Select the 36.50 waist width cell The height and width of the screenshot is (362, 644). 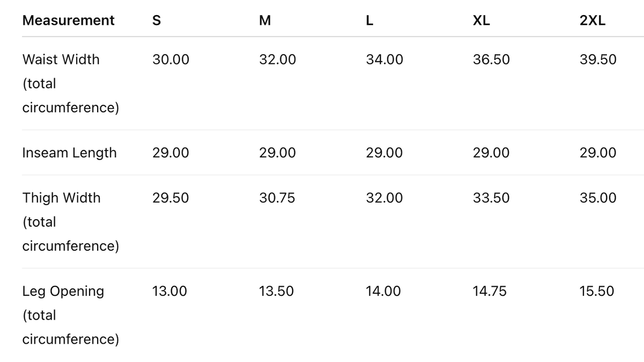point(491,59)
